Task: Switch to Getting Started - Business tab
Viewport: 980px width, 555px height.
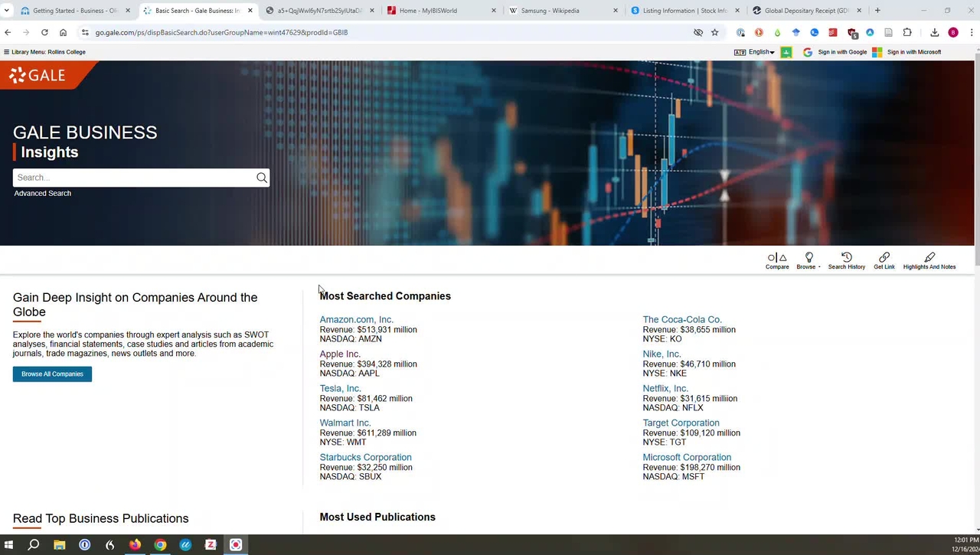Action: pos(75,11)
